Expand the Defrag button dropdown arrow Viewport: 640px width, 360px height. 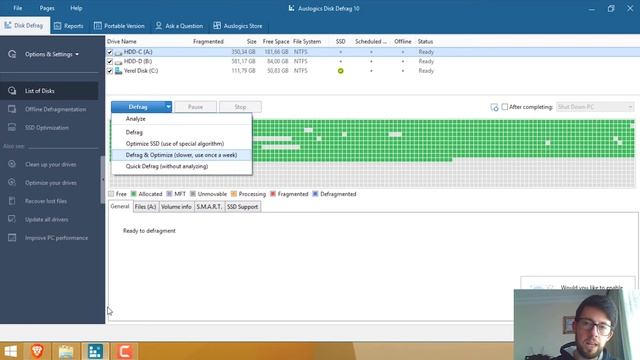click(168, 107)
